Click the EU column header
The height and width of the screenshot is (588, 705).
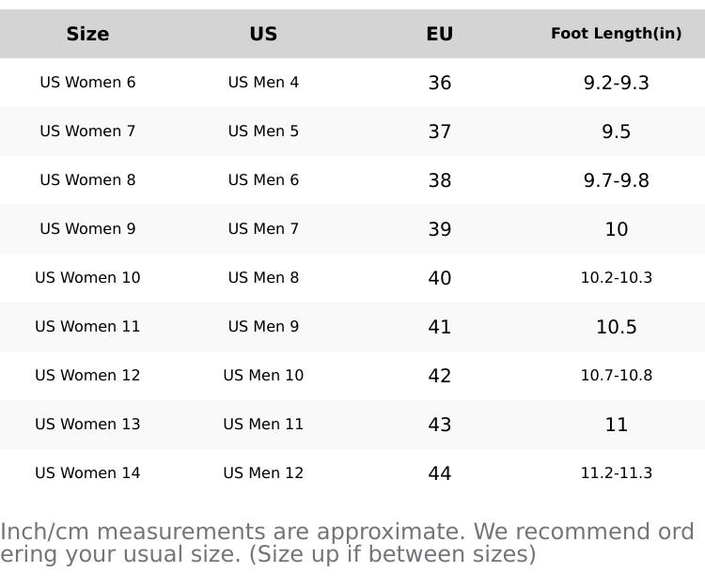[x=439, y=34]
